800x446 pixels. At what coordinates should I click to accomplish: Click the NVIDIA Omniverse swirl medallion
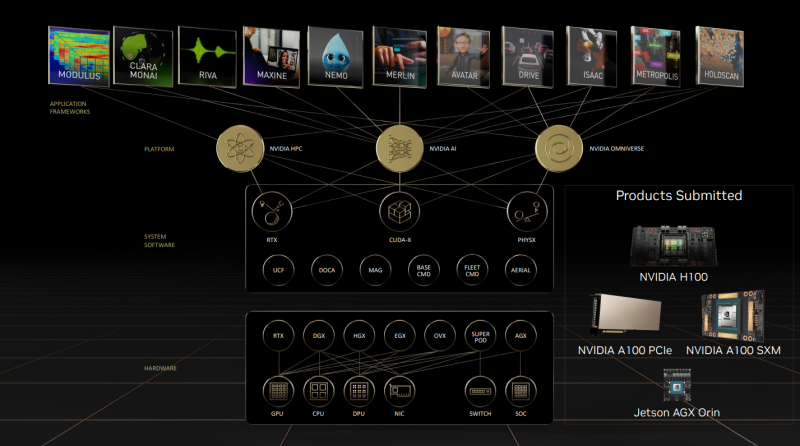click(559, 148)
